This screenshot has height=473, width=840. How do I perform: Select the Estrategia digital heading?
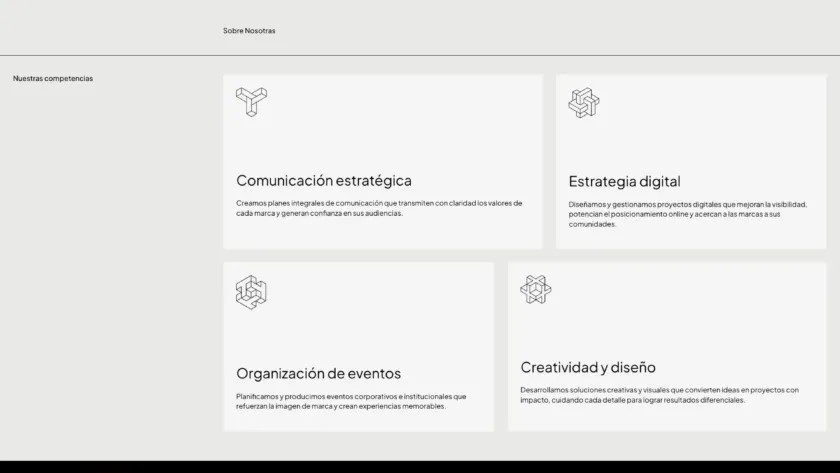click(x=625, y=182)
